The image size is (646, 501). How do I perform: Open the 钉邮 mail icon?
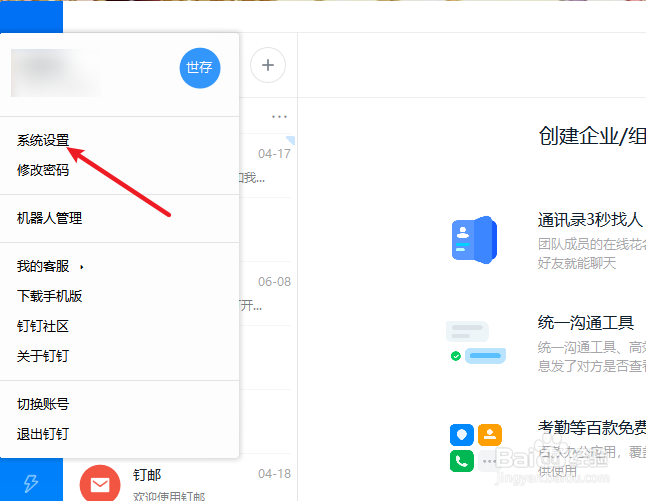[100, 484]
